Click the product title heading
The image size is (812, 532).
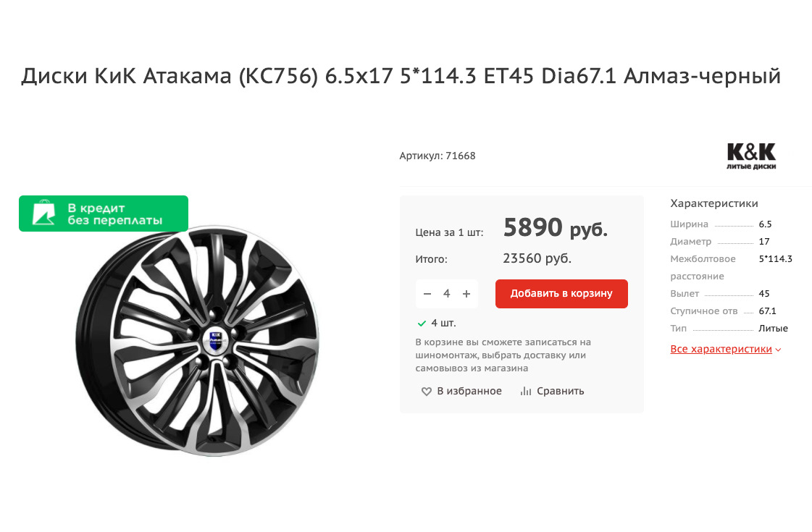(x=401, y=75)
